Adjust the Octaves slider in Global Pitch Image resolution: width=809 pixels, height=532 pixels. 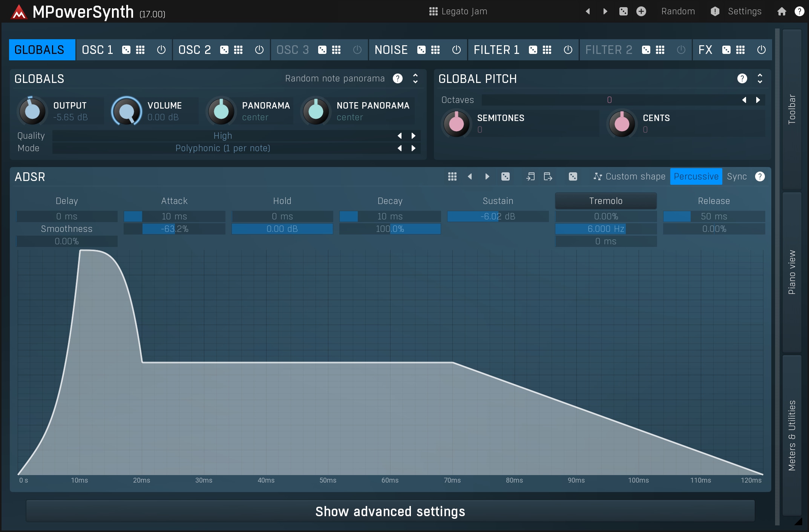click(x=609, y=100)
